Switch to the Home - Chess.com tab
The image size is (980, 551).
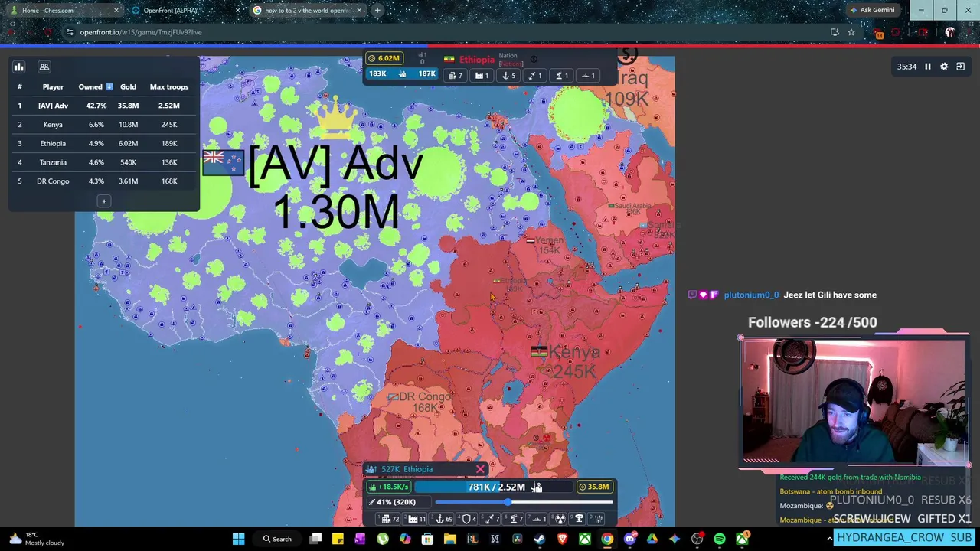click(64, 10)
